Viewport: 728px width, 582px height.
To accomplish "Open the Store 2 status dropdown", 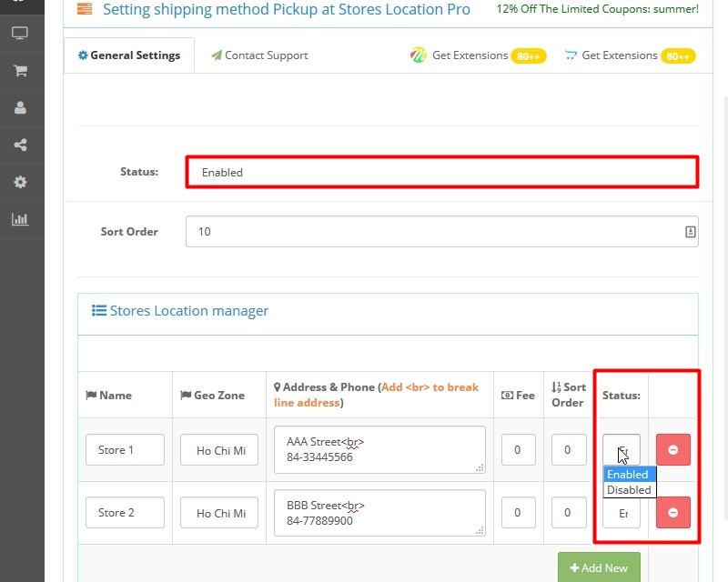I will 622,513.
